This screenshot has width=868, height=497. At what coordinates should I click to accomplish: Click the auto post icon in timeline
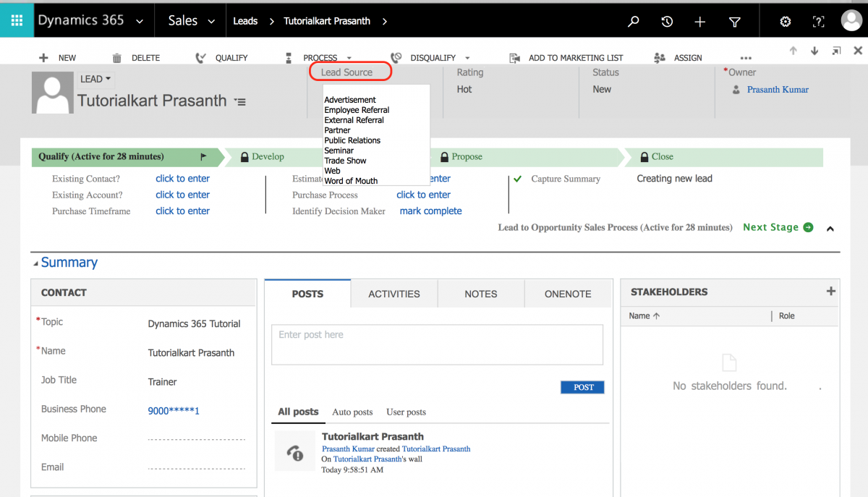pyautogui.click(x=295, y=452)
